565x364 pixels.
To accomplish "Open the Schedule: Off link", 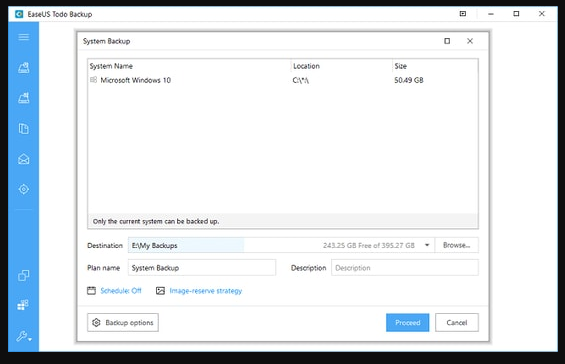I will [121, 290].
